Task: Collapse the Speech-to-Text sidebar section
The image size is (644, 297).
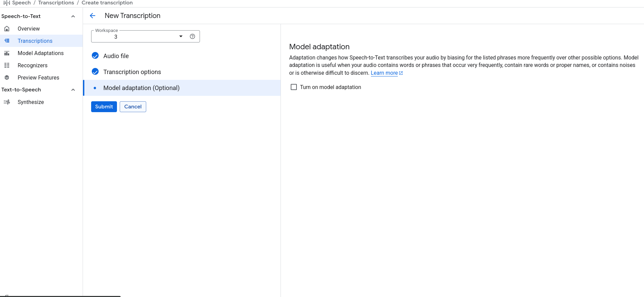Action: (73, 16)
